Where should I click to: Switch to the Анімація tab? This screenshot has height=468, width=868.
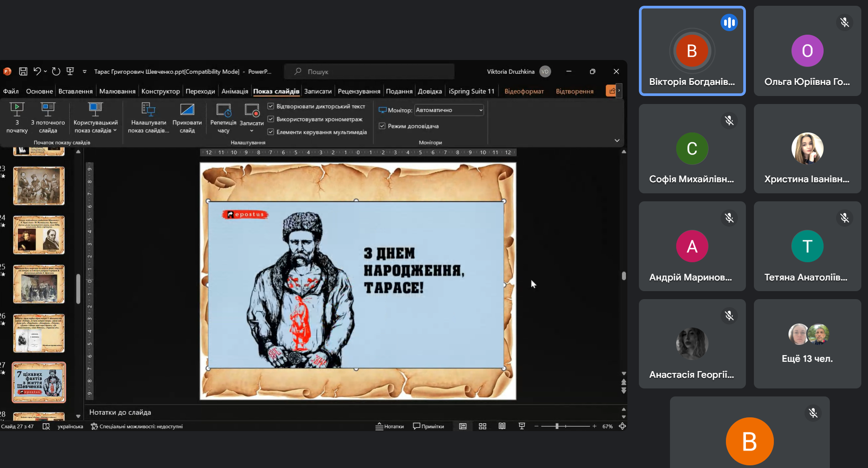point(235,91)
